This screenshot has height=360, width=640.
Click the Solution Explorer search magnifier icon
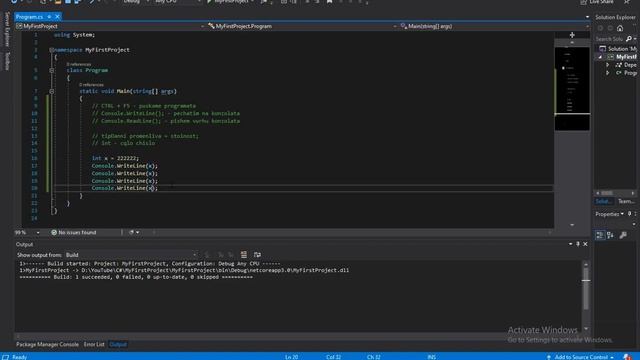pos(629,39)
